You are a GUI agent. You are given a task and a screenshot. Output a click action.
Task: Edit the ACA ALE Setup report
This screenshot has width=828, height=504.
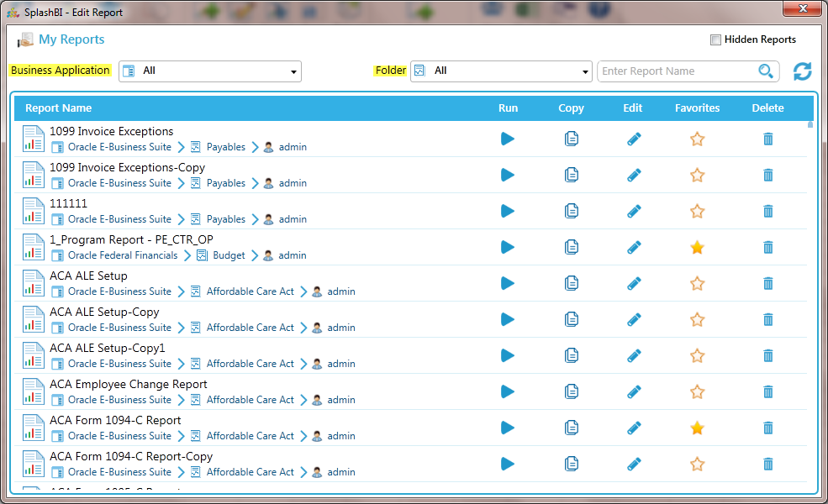(x=635, y=283)
